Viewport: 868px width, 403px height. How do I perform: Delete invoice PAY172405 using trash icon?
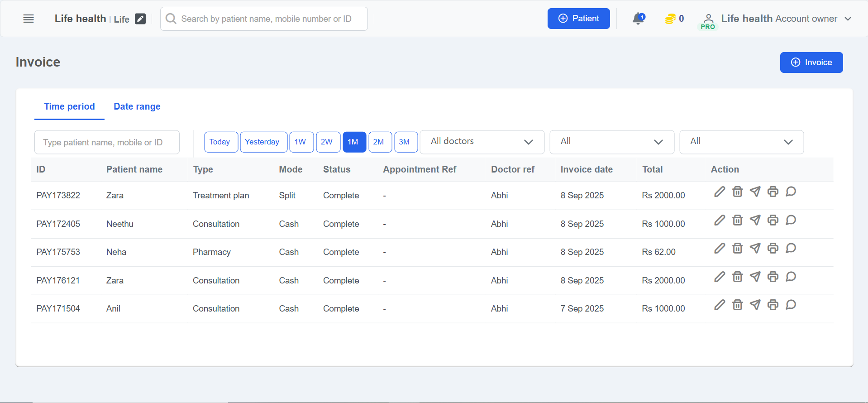pyautogui.click(x=737, y=221)
